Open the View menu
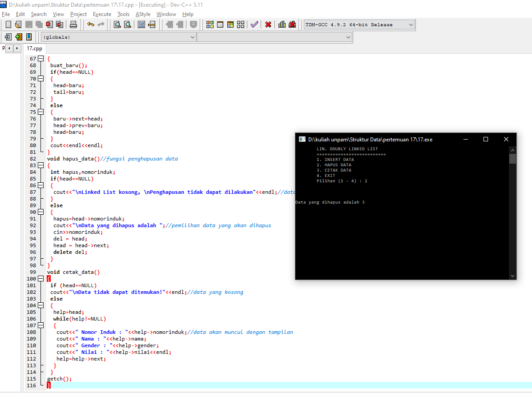Viewport: 532px width, 393px height. click(58, 14)
